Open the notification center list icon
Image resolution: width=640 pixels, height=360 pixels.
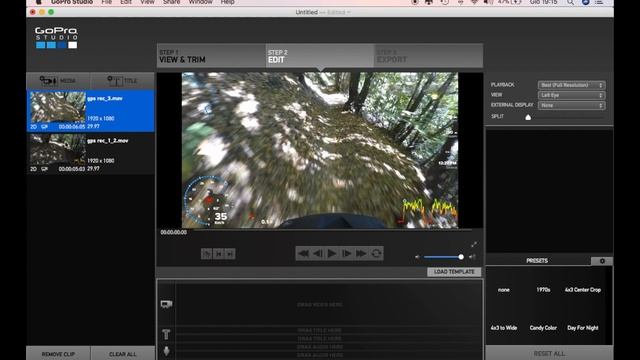click(x=599, y=2)
